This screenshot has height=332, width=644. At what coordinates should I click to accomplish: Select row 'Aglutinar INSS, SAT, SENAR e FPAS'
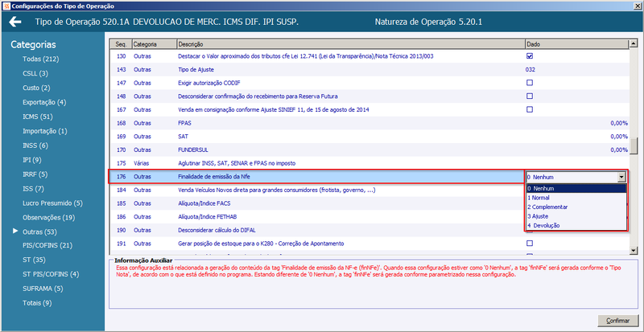point(369,163)
